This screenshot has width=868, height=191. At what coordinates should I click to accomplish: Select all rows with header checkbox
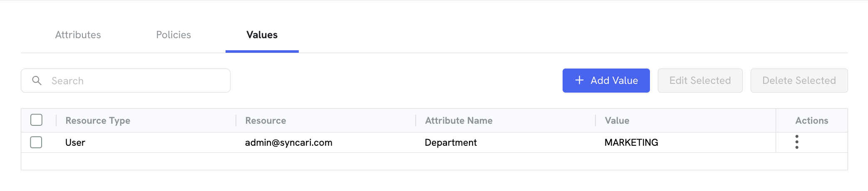37,120
